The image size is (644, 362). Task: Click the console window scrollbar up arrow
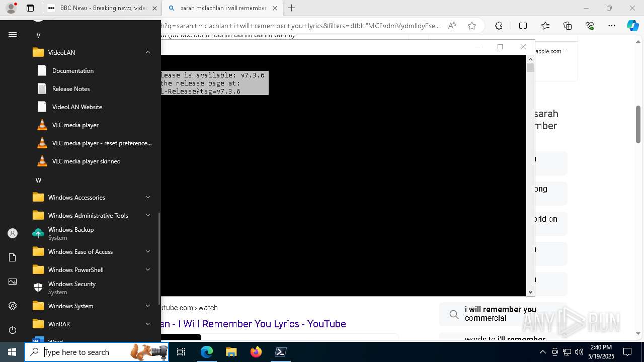(x=530, y=59)
